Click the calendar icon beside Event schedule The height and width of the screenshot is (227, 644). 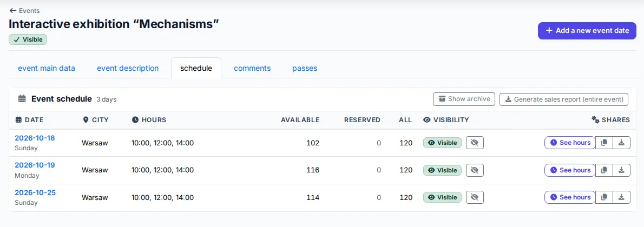(x=23, y=98)
